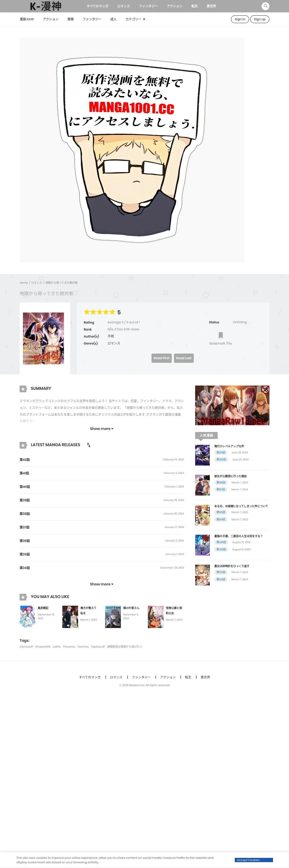This screenshot has width=289, height=868.
Task: Click the Piccoma tag
Action: coord(69,647)
